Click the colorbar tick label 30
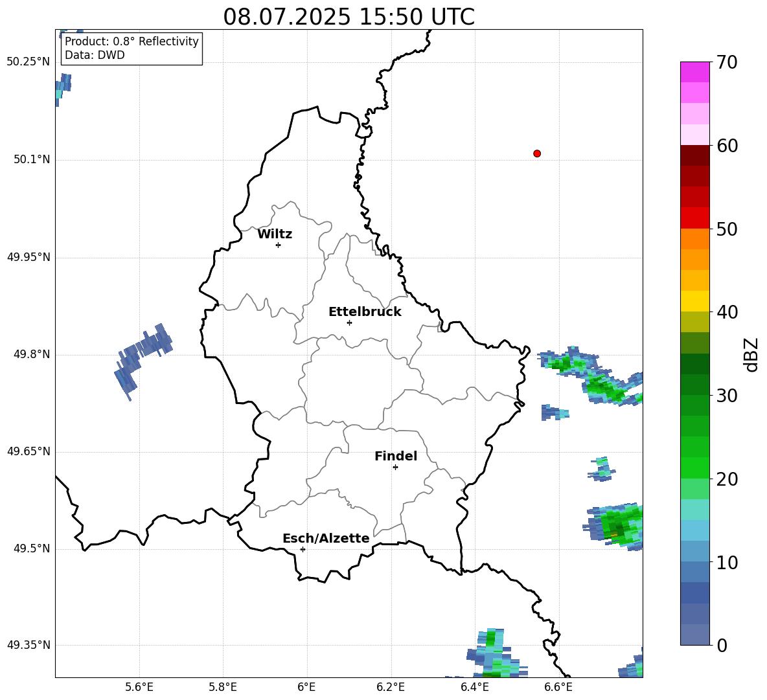Image resolution: width=767 pixels, height=700 pixels. coord(727,396)
